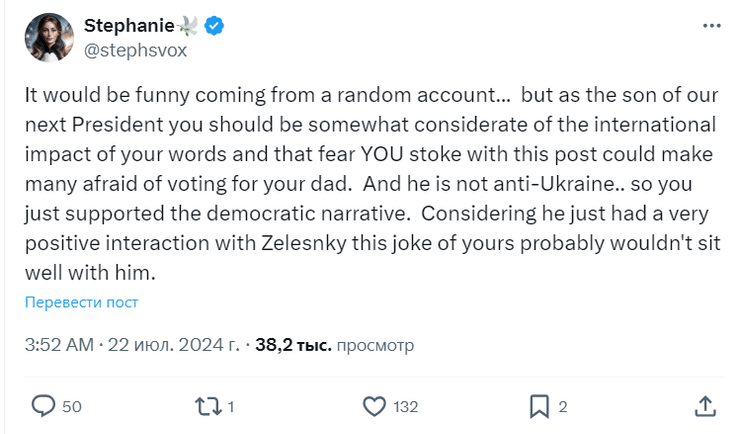
Task: Click the like count of 132
Action: coord(405,407)
